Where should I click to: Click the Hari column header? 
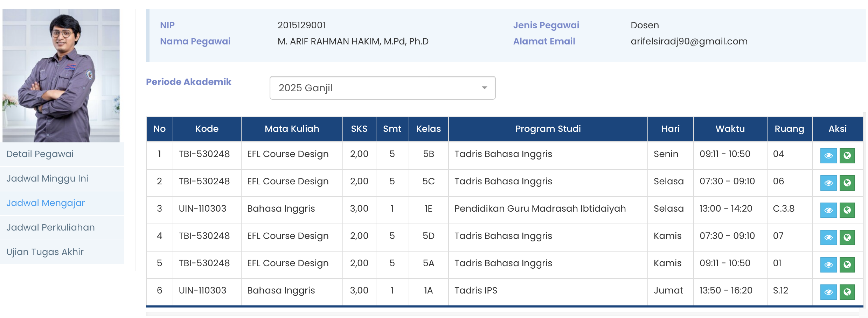(670, 129)
